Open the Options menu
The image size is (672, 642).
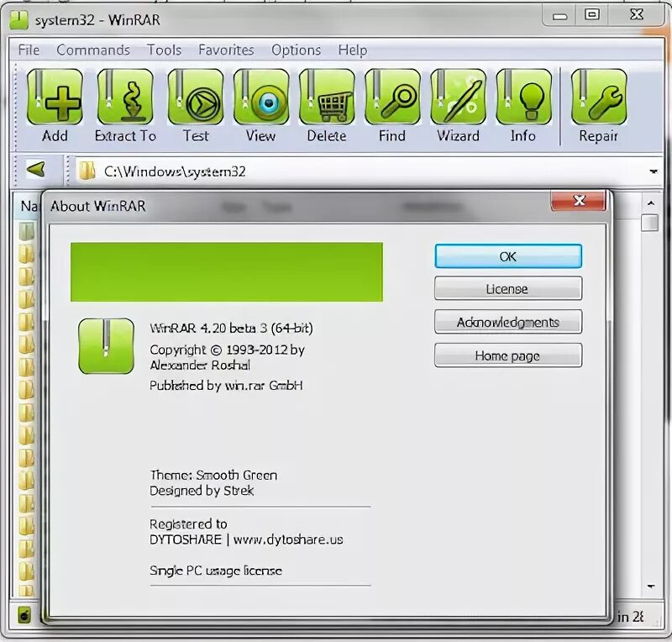(x=297, y=50)
